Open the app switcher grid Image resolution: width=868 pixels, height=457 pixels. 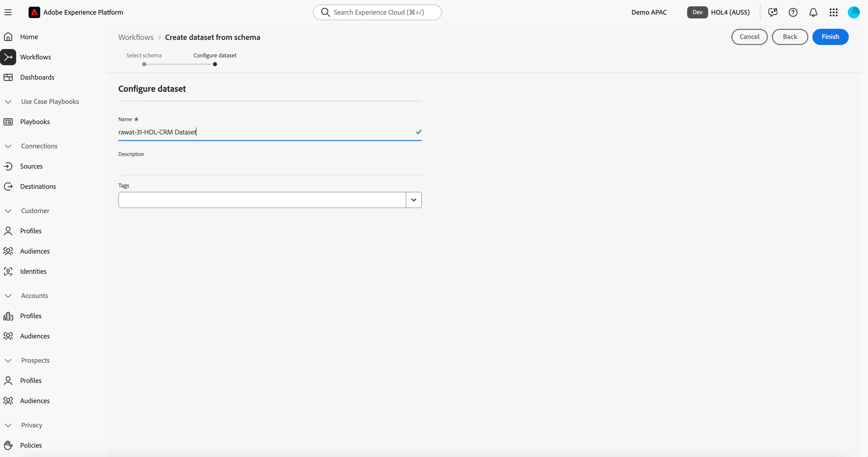click(833, 12)
